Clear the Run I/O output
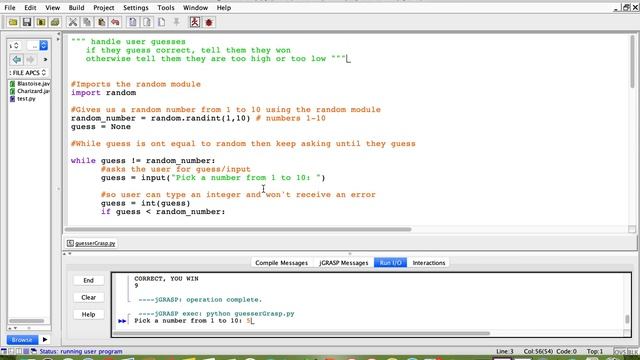The width and height of the screenshot is (640, 360). click(89, 297)
